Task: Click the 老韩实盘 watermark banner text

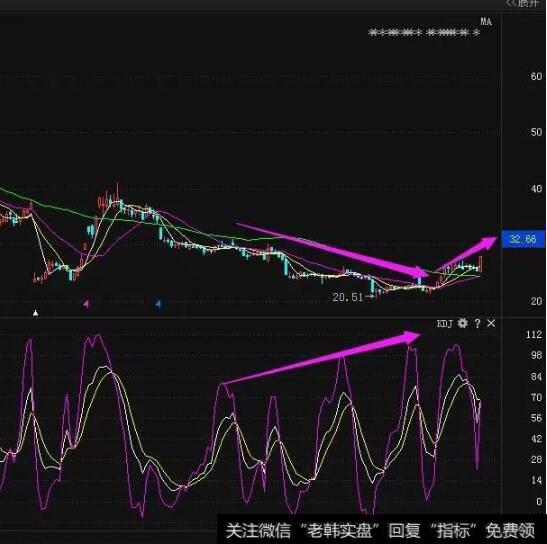Action: point(339,531)
